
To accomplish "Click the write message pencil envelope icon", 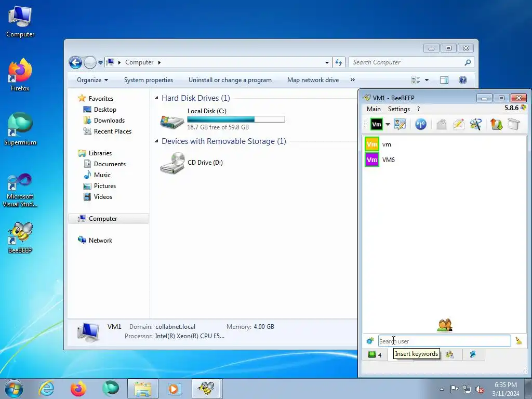I will [x=458, y=124].
